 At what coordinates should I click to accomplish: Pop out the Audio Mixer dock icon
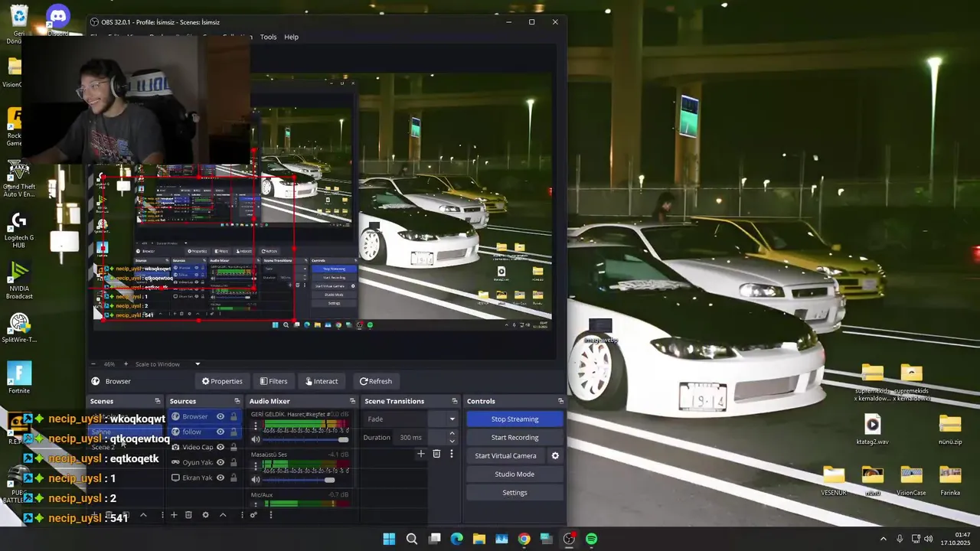point(353,401)
